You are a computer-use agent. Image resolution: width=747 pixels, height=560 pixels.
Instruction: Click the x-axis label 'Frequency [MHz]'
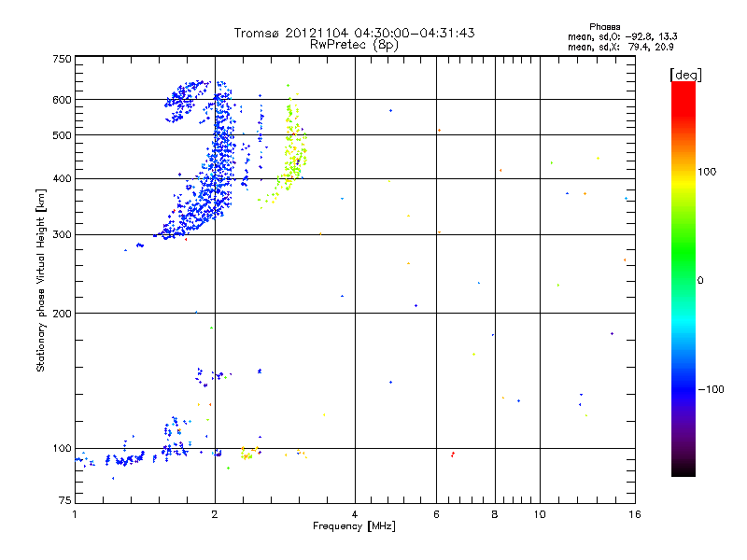[354, 526]
